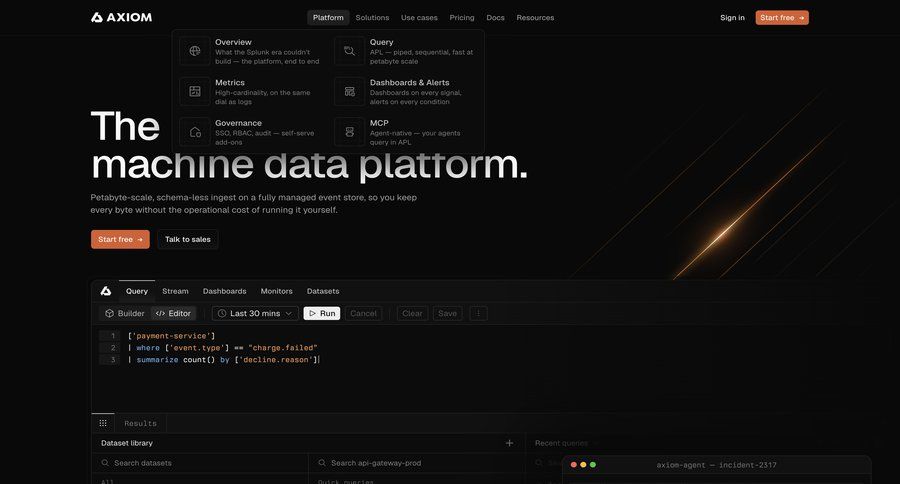This screenshot has height=484, width=900.
Task: Open Governance menu entry title
Action: (238, 123)
